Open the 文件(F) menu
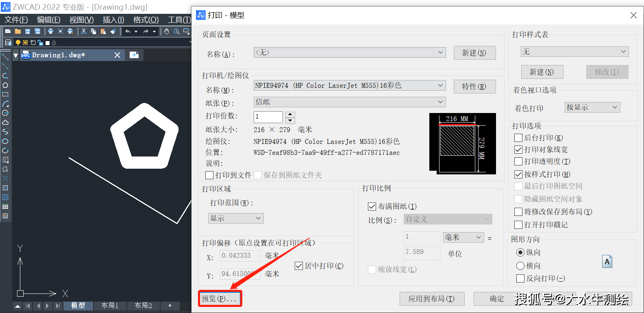 tap(16, 20)
